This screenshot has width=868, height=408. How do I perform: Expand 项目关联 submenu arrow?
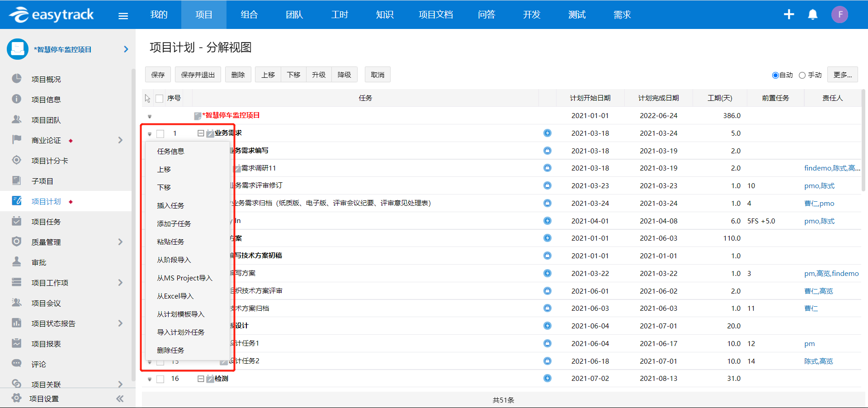coord(120,384)
